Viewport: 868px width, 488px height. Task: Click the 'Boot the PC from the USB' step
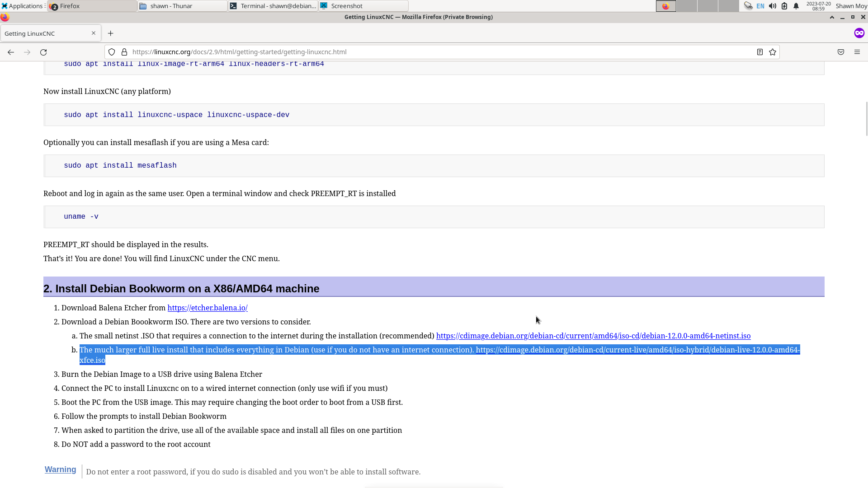pyautogui.click(x=232, y=402)
